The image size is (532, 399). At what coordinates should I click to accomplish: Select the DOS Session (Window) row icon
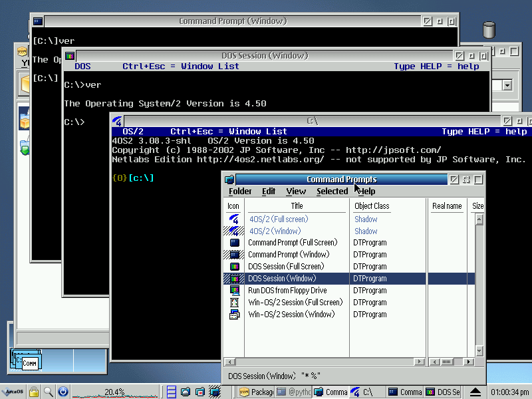pos(235,279)
